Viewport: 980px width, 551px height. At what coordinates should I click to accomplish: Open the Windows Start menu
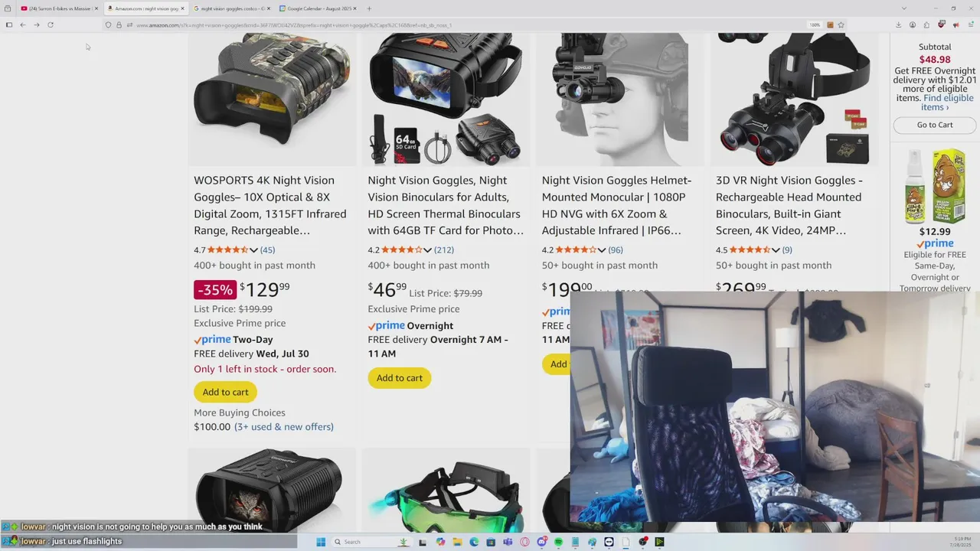[x=321, y=542]
